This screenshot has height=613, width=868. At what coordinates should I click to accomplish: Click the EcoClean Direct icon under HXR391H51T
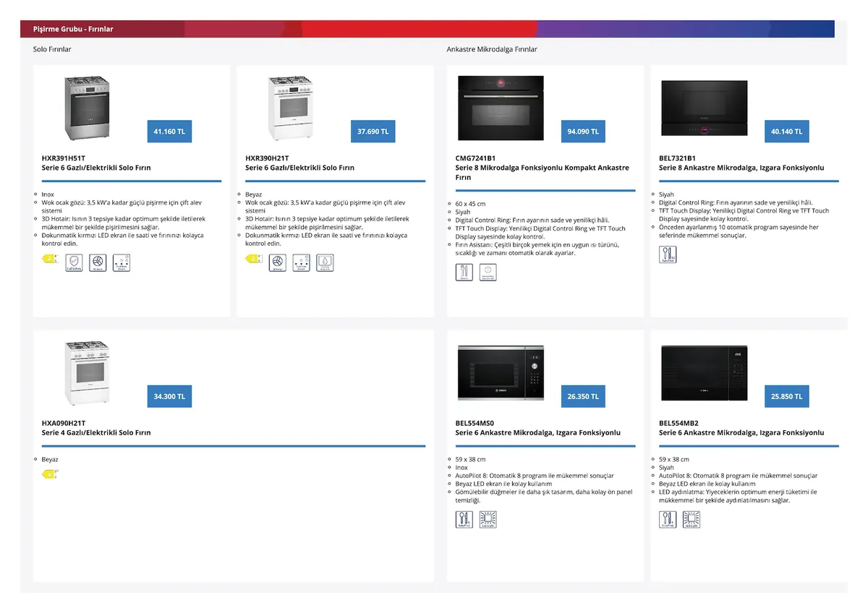tap(122, 262)
